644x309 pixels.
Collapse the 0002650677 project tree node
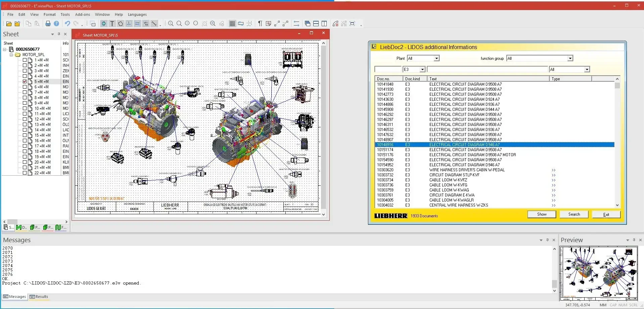click(5, 49)
